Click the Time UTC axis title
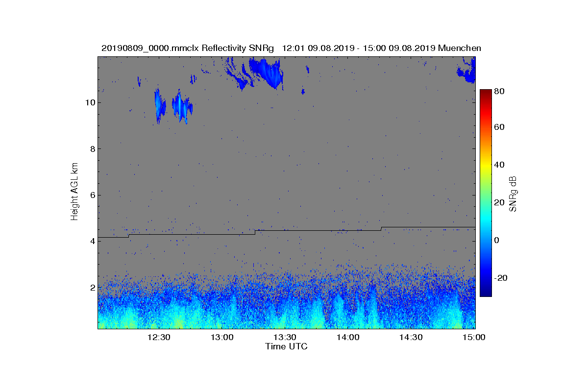The image size is (588, 392). [286, 346]
